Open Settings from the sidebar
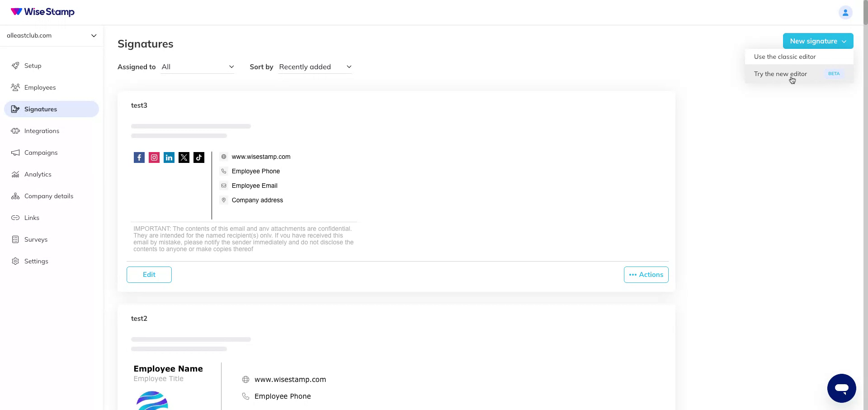868x410 pixels. point(36,261)
